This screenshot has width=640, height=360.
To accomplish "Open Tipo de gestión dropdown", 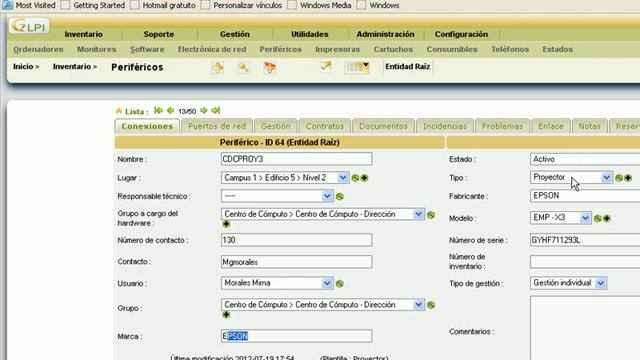I will (568, 283).
